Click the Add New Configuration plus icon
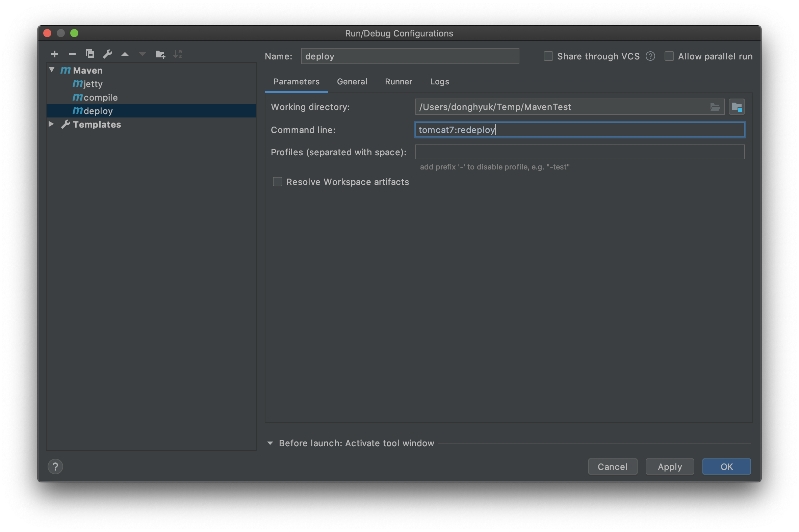 55,54
